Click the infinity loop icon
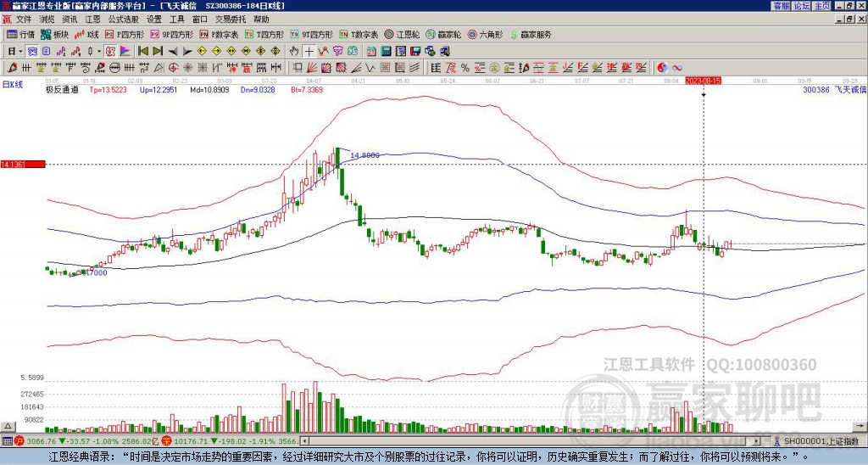 [677, 68]
